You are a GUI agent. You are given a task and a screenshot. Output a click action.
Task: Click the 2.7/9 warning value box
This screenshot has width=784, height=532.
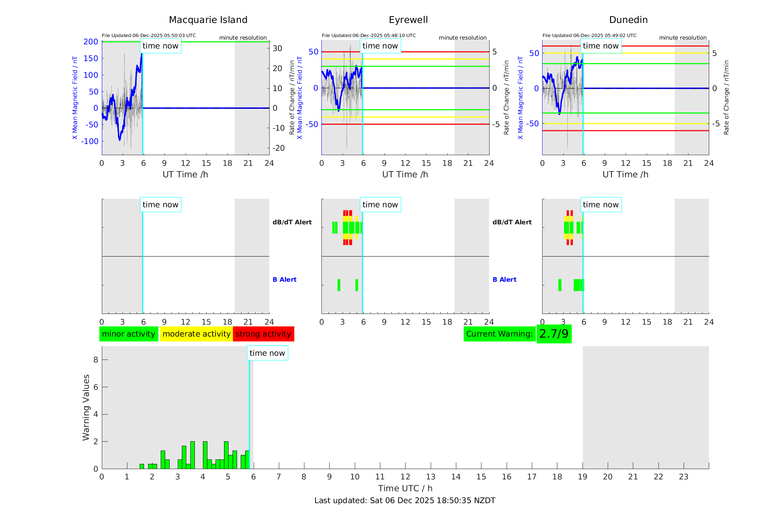(x=554, y=334)
